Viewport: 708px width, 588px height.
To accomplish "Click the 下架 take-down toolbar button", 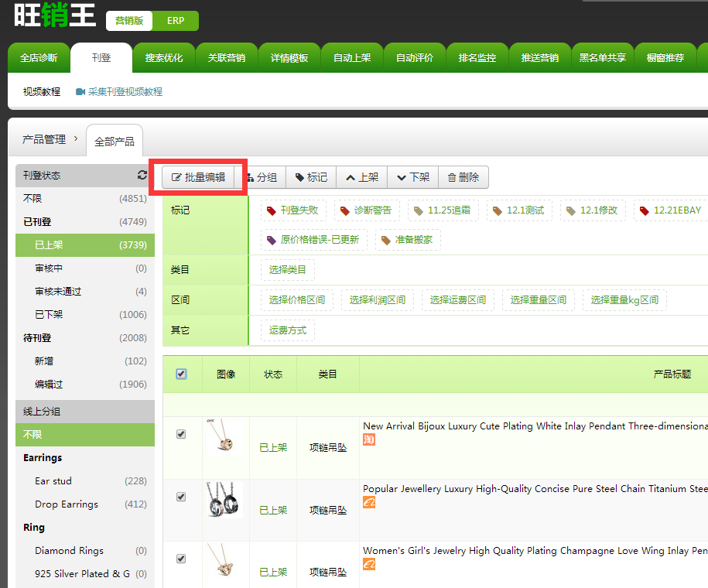I will 413,177.
